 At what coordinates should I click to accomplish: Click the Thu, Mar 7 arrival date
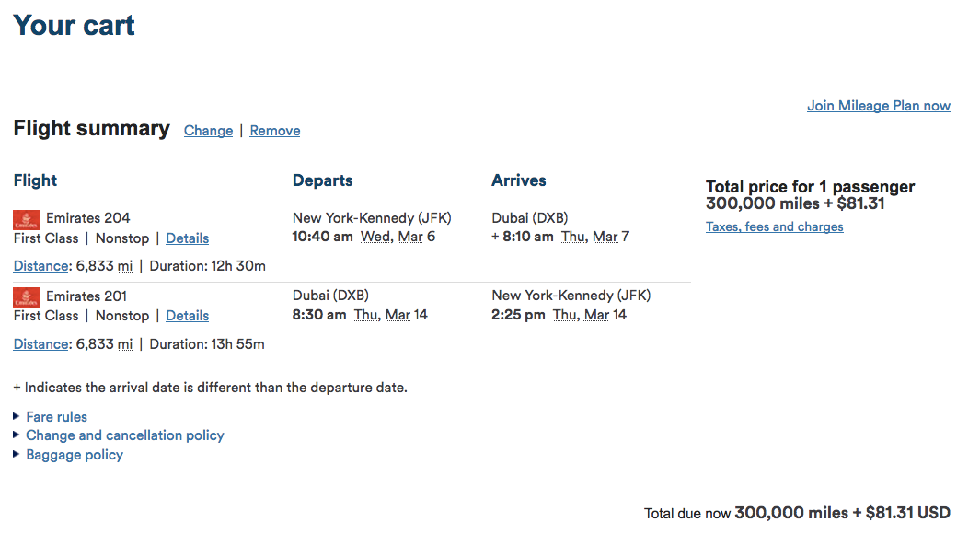click(594, 237)
